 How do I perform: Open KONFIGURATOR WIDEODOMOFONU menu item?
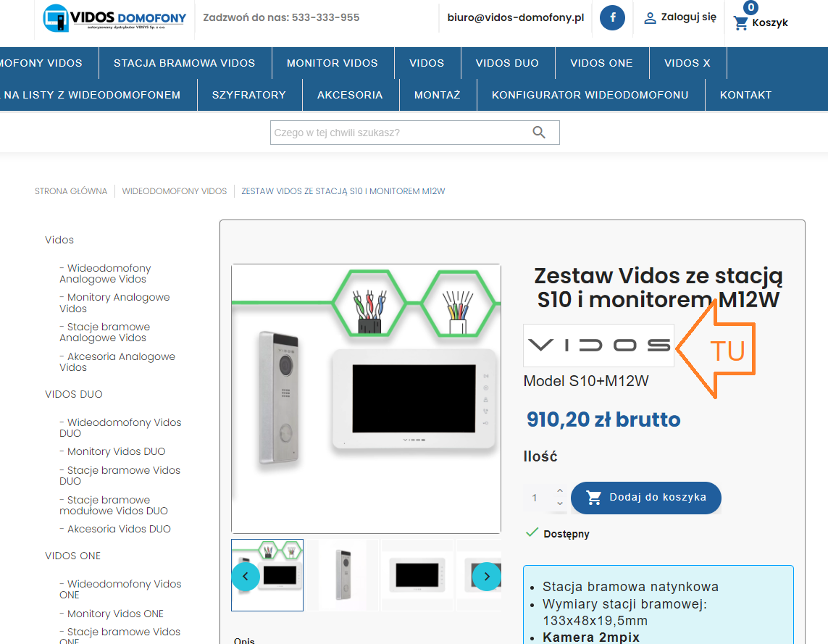(590, 95)
